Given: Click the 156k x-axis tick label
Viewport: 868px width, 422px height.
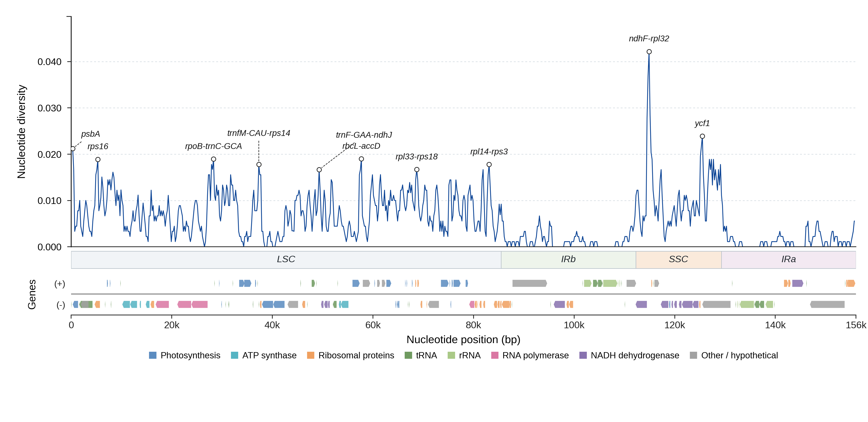Looking at the screenshot, I should [x=856, y=325].
